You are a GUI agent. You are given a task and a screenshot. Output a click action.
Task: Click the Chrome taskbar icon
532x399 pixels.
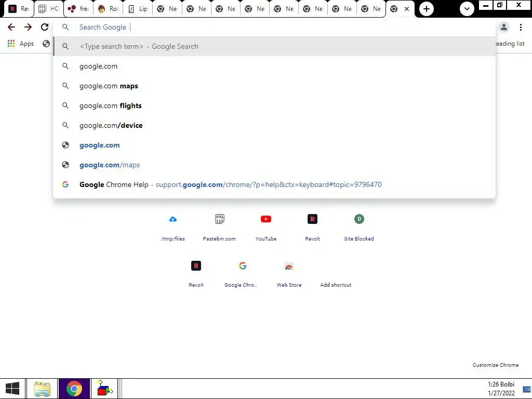click(x=74, y=389)
